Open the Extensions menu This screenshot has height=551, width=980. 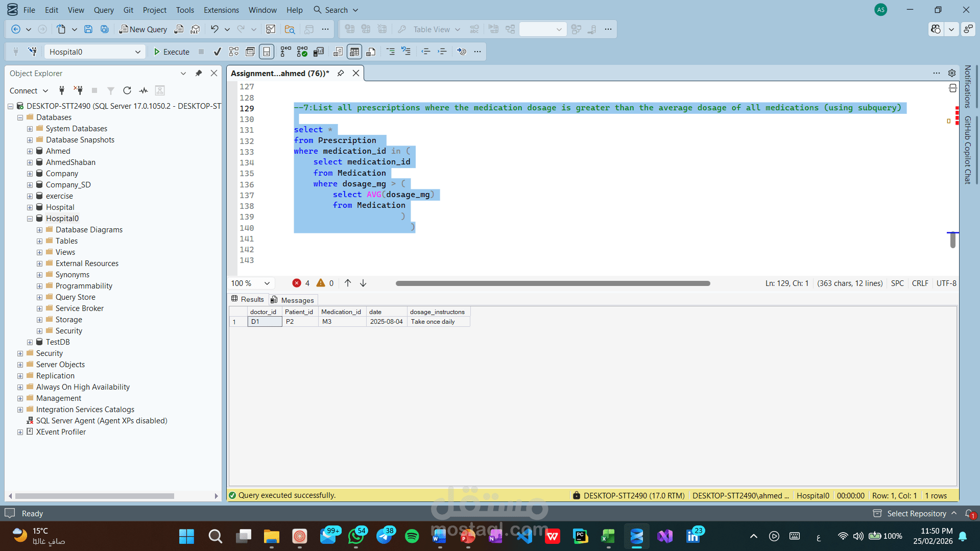coord(221,10)
